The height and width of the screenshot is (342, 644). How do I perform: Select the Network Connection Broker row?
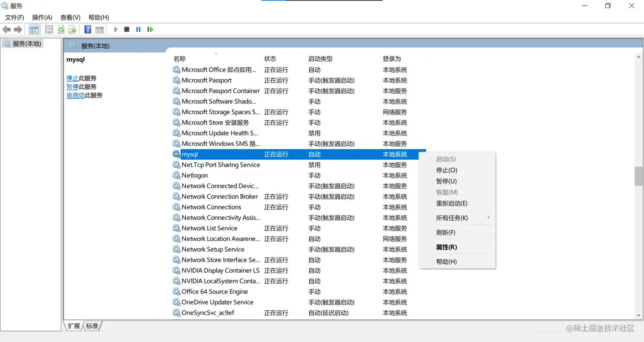point(299,196)
